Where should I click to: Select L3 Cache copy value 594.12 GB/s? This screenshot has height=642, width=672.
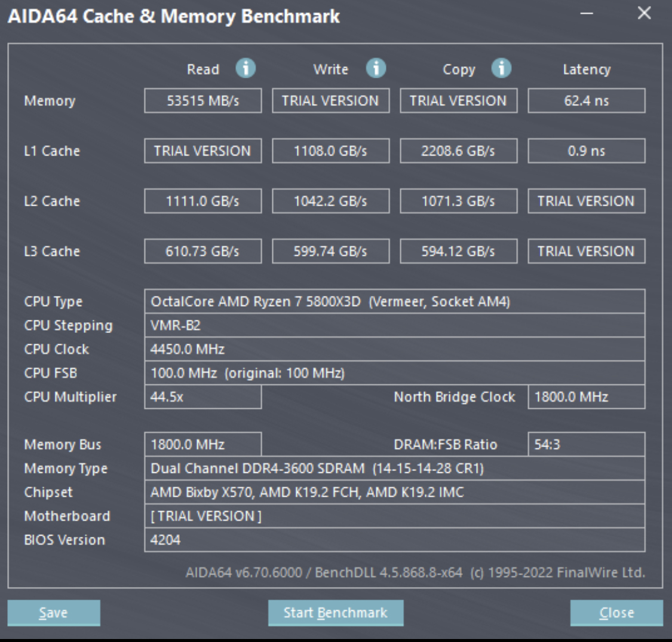459,251
